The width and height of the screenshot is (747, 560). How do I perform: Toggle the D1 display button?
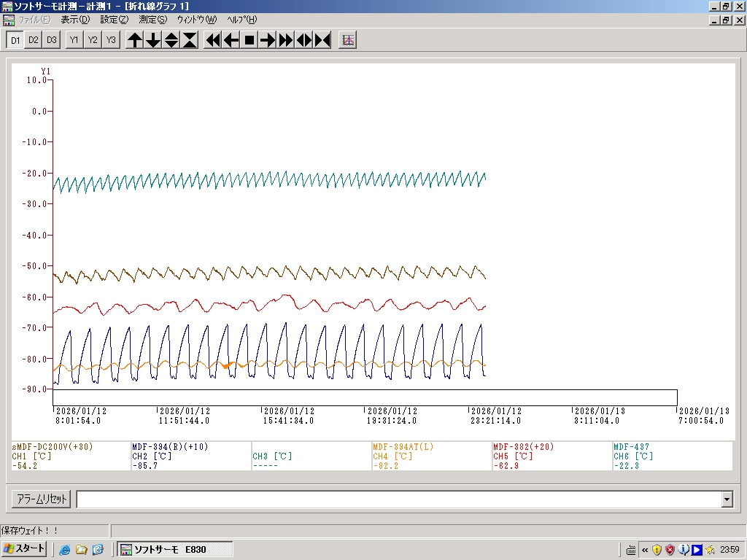(15, 40)
